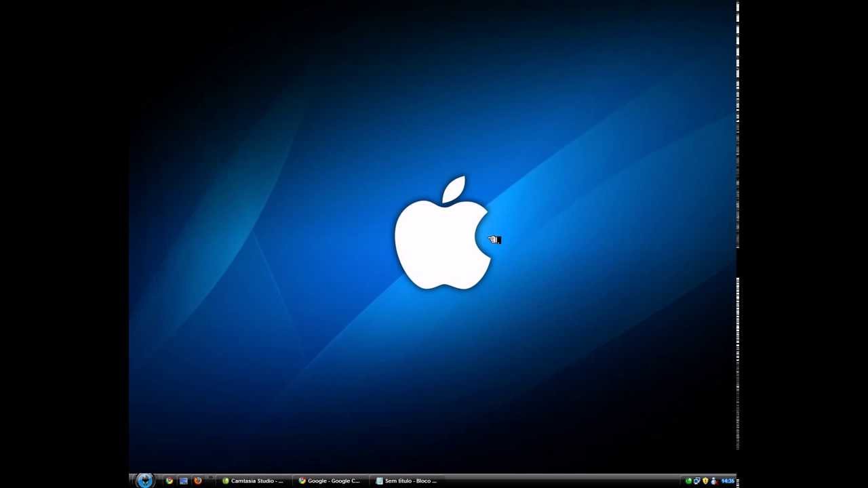The height and width of the screenshot is (488, 868).
Task: Click the Show Desktop quick launch icon
Action: [183, 481]
